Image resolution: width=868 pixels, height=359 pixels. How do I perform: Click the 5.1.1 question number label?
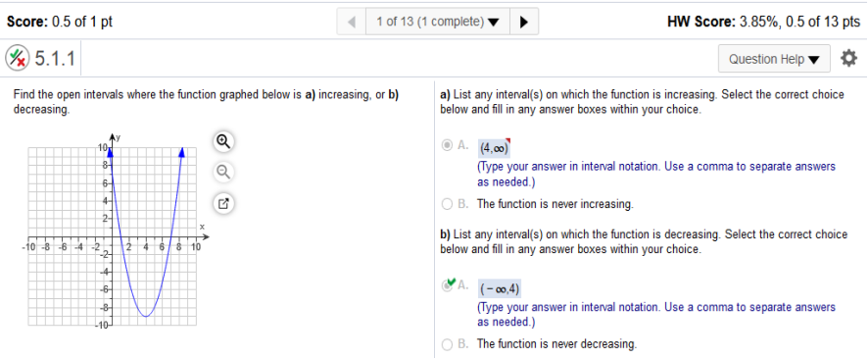[55, 58]
